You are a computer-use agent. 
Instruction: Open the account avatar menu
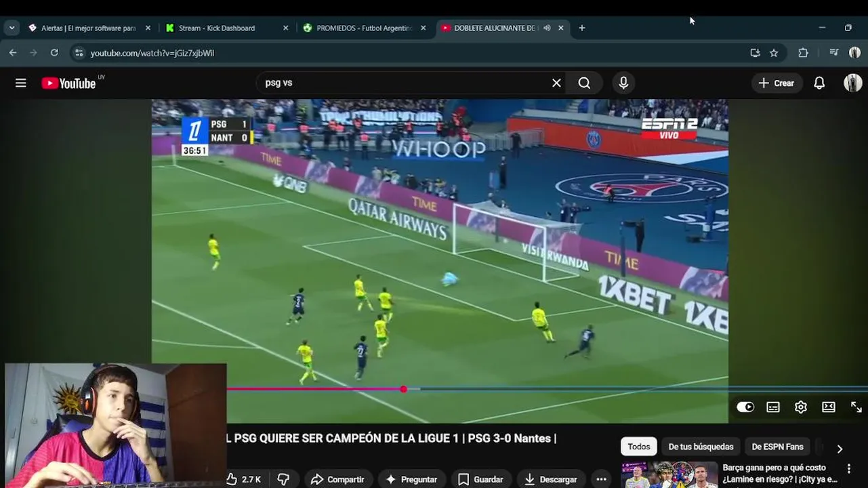pyautogui.click(x=852, y=83)
